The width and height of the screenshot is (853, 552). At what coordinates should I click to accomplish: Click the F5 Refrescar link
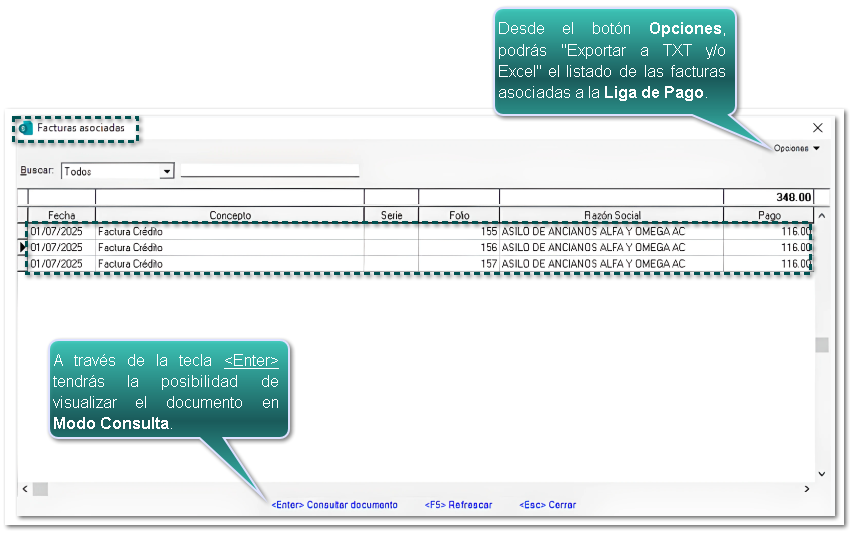click(458, 505)
